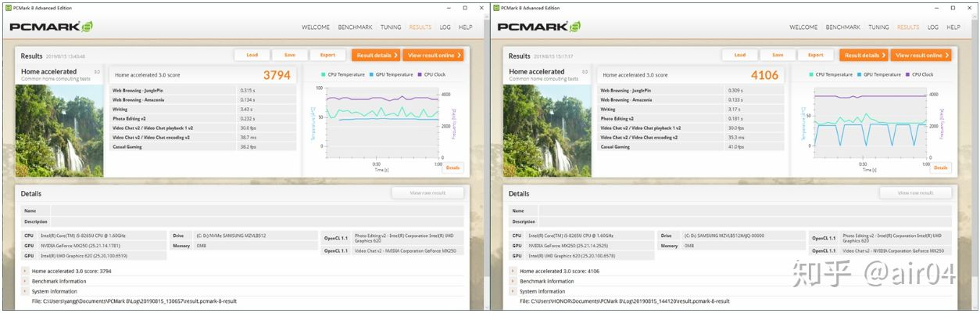Toggle CPU Temperature legend in left chart

[342, 74]
